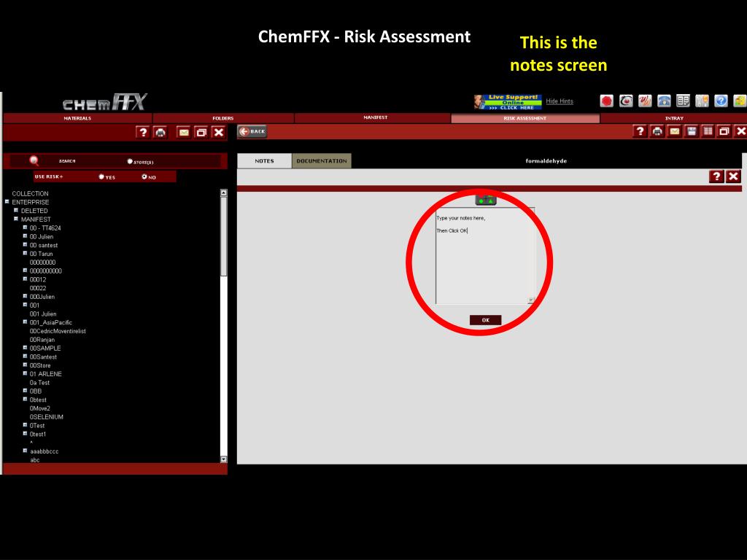Screen dimensions: 747x560
Task: Select the 001 Julien tree item
Action: point(43,314)
